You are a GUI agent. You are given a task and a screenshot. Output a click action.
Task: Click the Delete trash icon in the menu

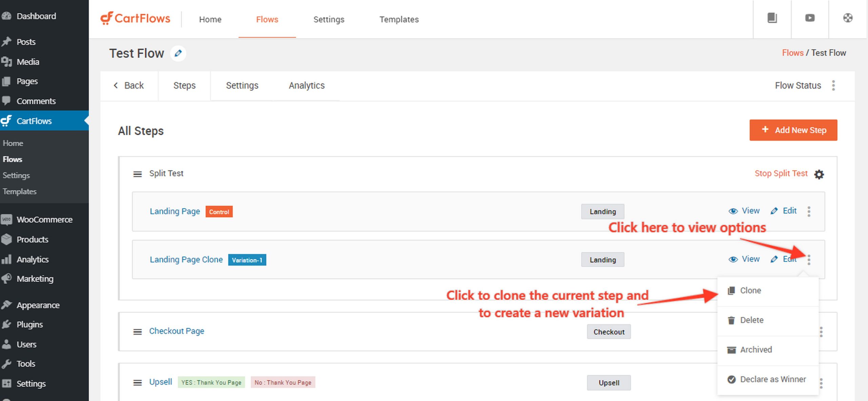731,320
